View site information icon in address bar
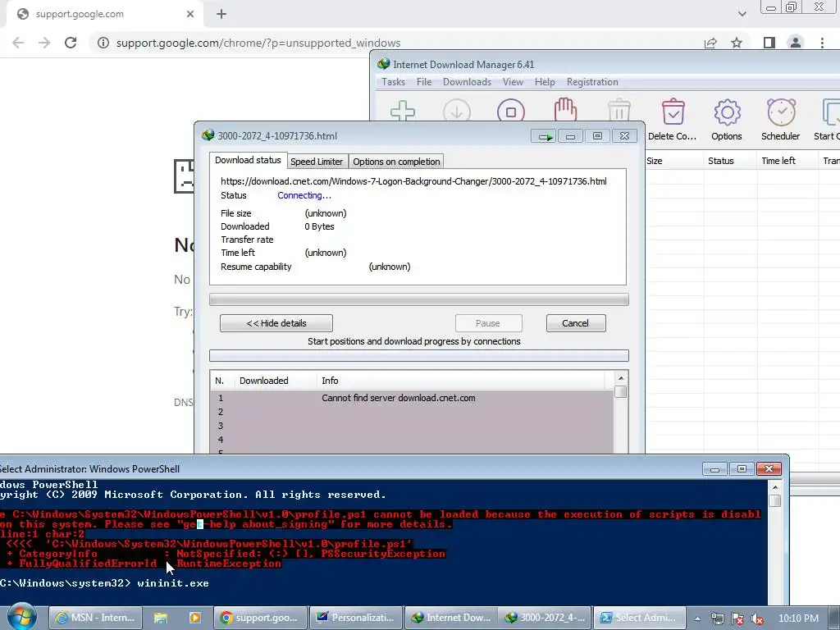This screenshot has height=630, width=840. point(103,43)
